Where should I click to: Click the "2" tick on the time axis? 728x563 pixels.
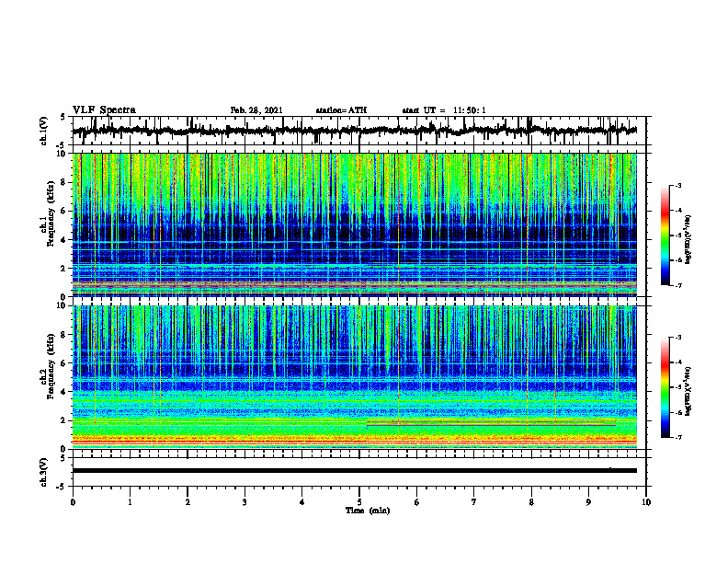point(188,502)
